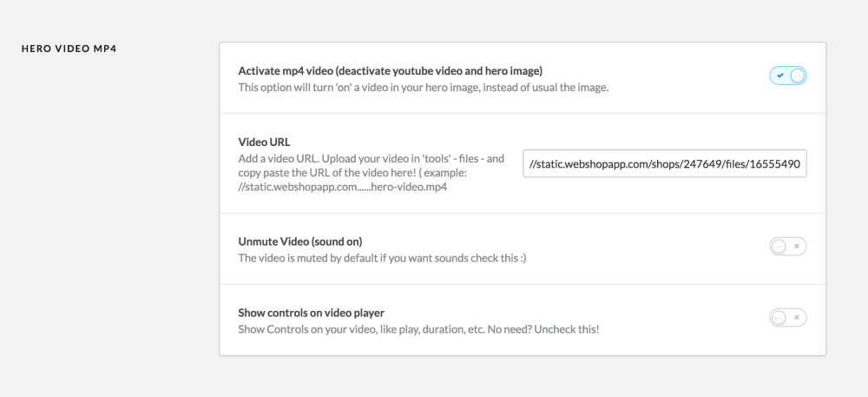Click the 'Activate mp4 video' option title
Screen dimensions: 868x397
(x=391, y=71)
